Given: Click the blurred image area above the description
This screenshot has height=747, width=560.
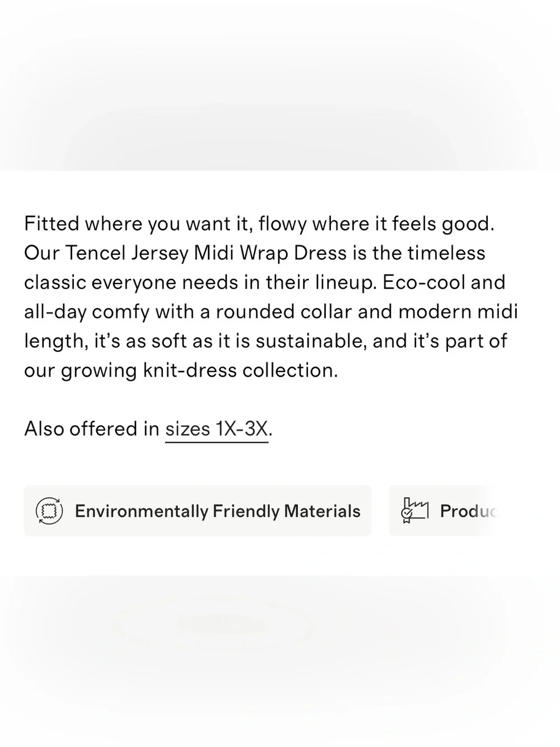Looking at the screenshot, I should point(280,85).
